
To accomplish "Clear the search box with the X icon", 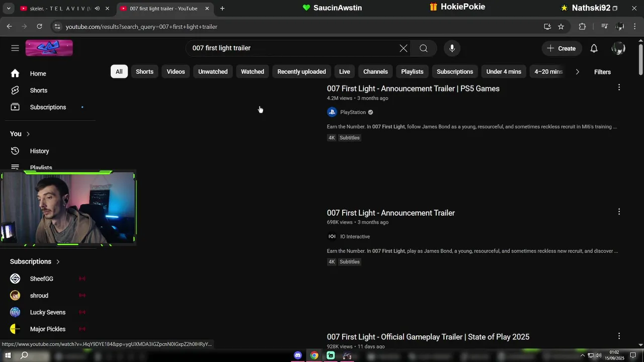I will click(404, 48).
